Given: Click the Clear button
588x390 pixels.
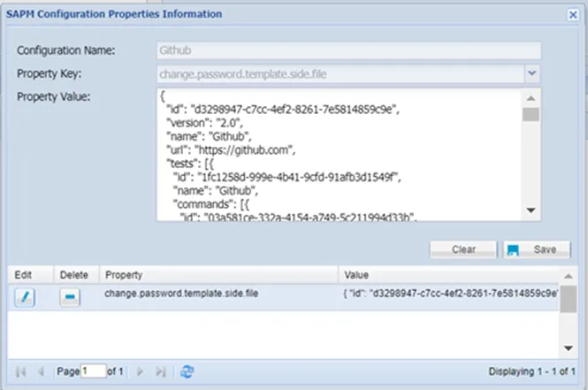Looking at the screenshot, I should tap(463, 249).
